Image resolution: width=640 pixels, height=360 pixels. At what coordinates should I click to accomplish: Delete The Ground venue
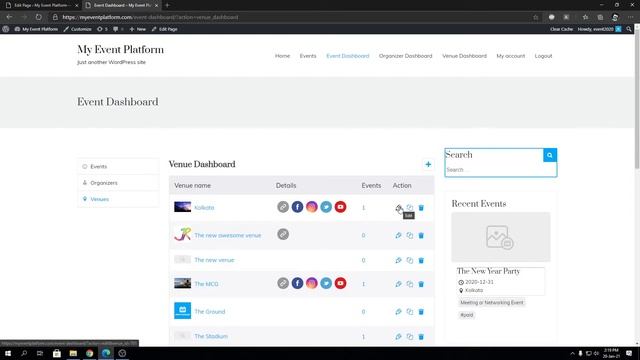pos(421,312)
